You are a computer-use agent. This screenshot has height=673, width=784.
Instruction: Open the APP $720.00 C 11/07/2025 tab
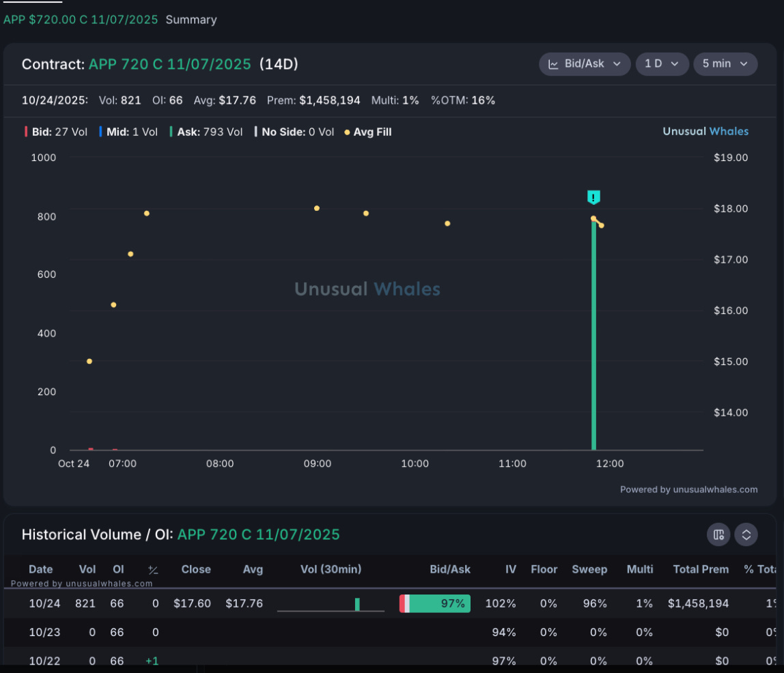pos(81,20)
